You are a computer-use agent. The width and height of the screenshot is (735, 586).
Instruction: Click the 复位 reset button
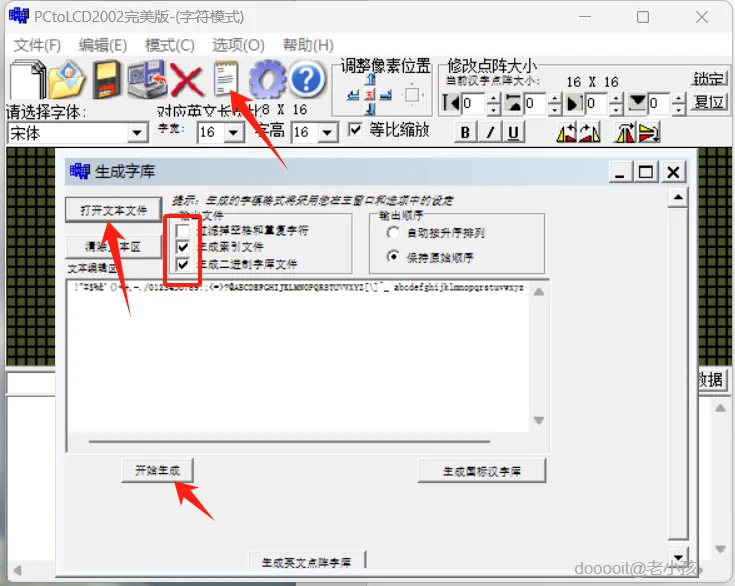click(709, 102)
